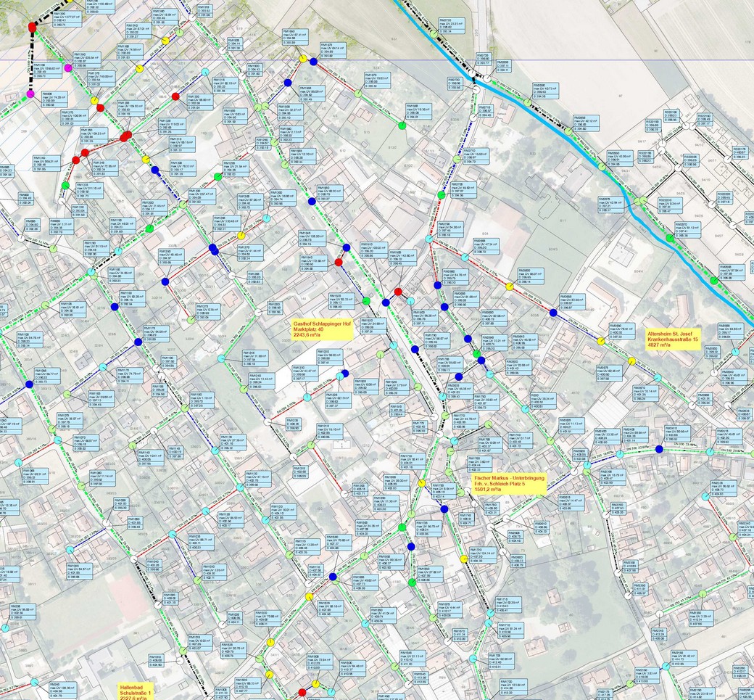Image resolution: width=754 pixels, height=700 pixels.
Task: Select the label reading max ÜV 105.00
Action: pyautogui.click(x=374, y=250)
